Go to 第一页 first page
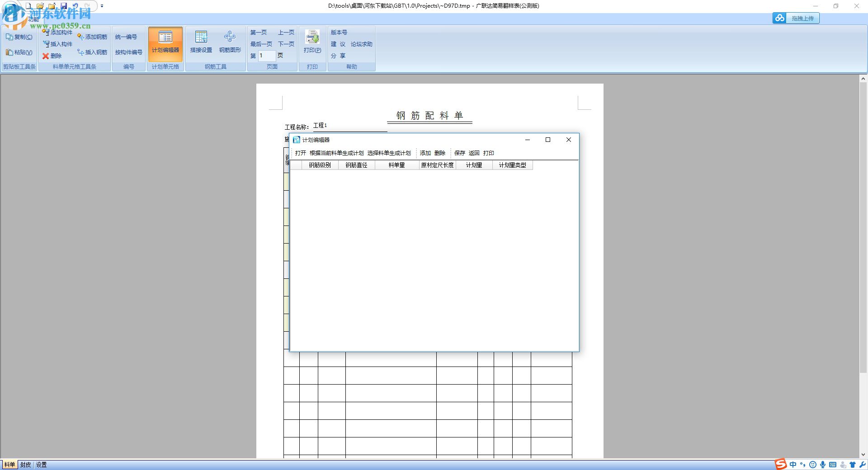 point(259,33)
